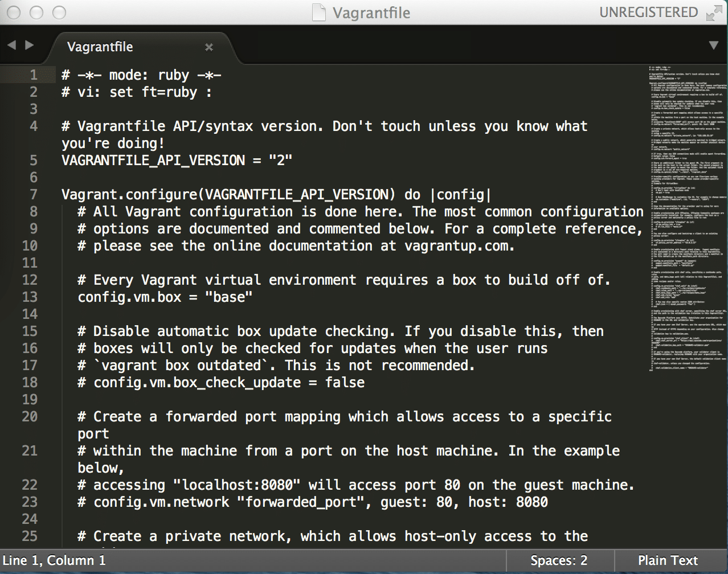Place cursor on the VAGRANTFILE_API_VERSION = "2" line
This screenshot has width=728, height=574.
coord(177,160)
